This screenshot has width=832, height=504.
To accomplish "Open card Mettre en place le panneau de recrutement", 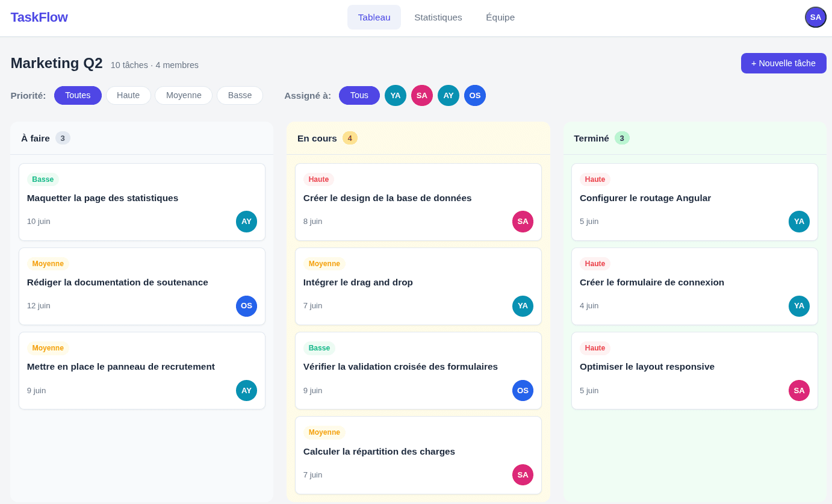I will point(142,370).
